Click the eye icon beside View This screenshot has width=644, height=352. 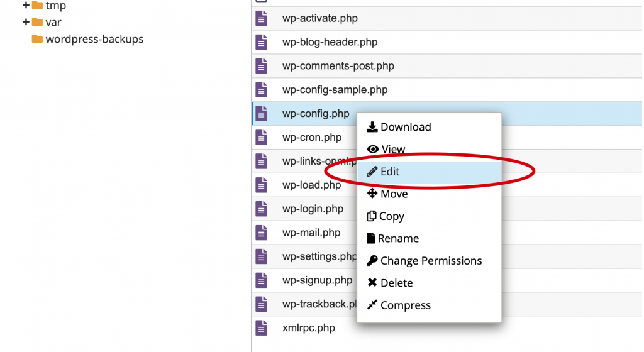coord(372,149)
